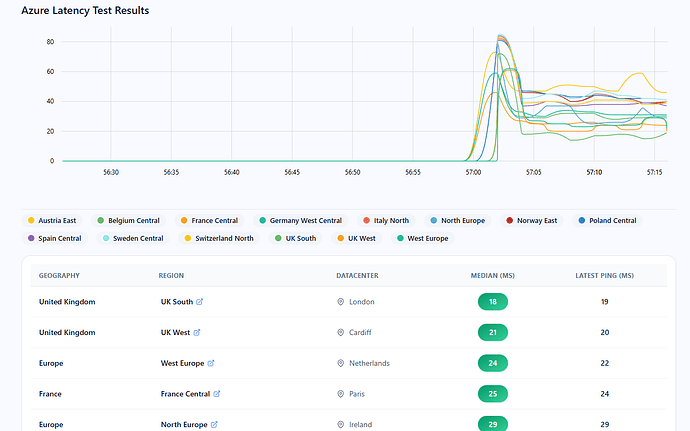The width and height of the screenshot is (690, 431).
Task: Sort the table by the Median (ms) column
Action: pyautogui.click(x=492, y=275)
